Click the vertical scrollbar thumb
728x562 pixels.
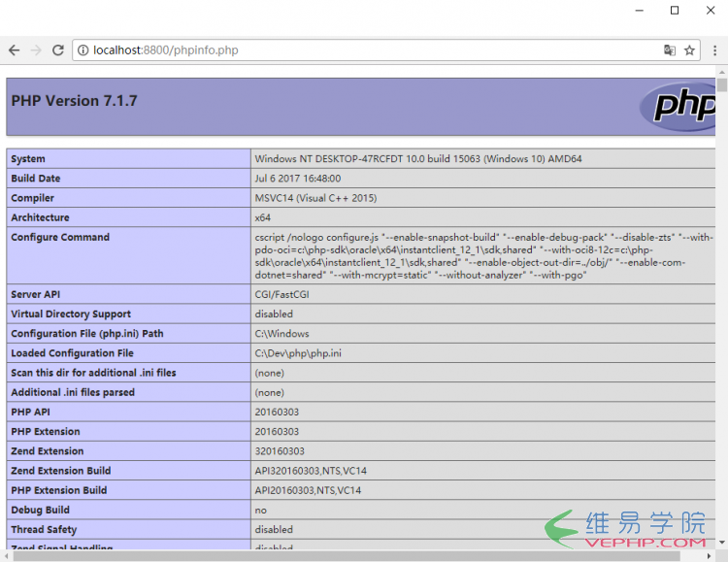pyautogui.click(x=721, y=85)
